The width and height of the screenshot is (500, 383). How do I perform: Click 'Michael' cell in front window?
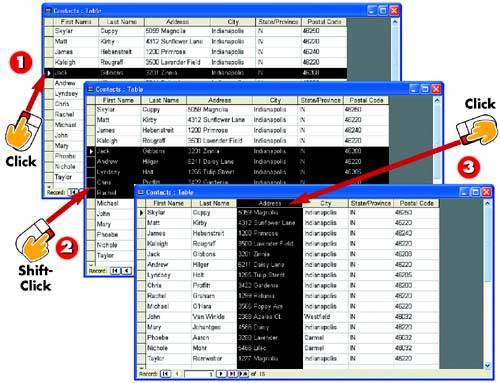pyautogui.click(x=168, y=306)
